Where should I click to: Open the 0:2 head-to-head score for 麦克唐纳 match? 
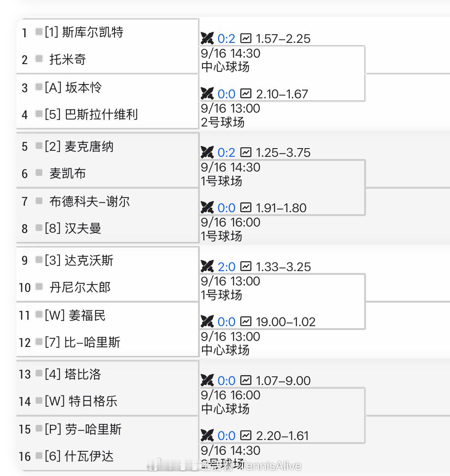226,152
